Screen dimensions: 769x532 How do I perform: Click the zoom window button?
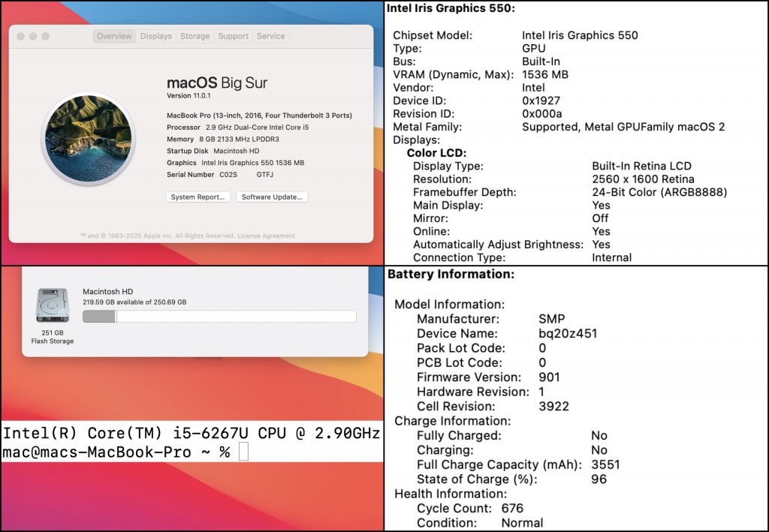(46, 36)
